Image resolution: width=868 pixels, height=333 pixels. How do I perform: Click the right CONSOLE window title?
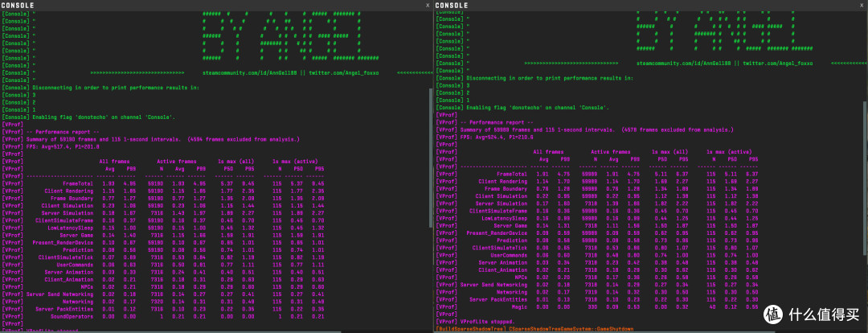(x=452, y=5)
